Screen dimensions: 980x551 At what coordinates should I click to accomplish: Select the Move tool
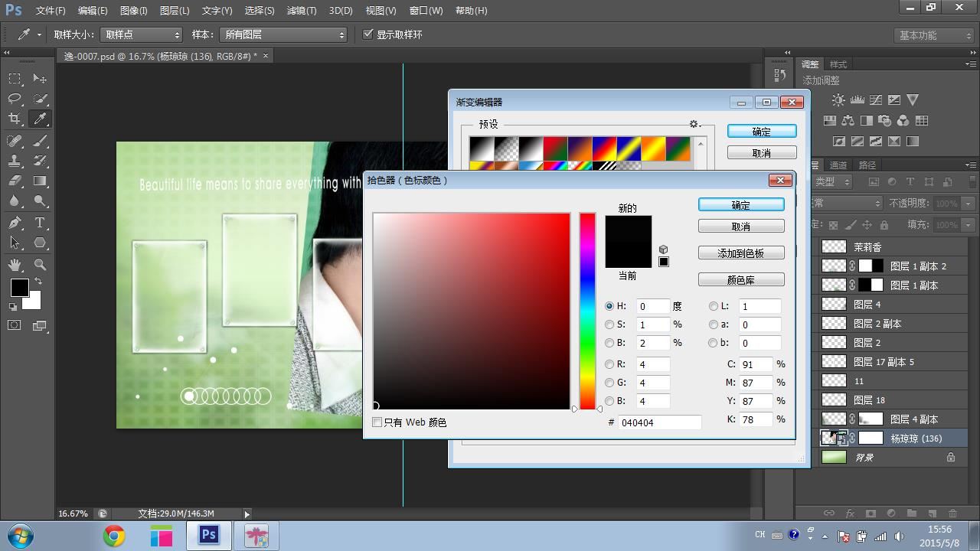(40, 78)
